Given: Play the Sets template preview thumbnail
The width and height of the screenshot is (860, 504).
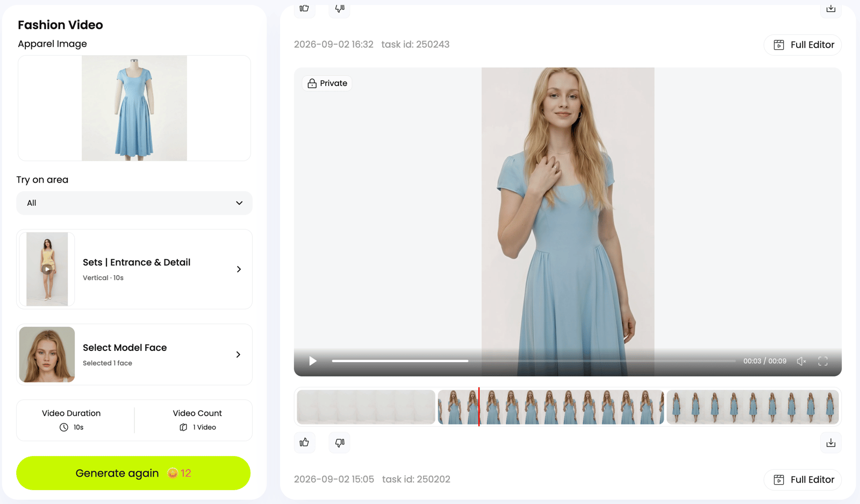Looking at the screenshot, I should coord(47,269).
